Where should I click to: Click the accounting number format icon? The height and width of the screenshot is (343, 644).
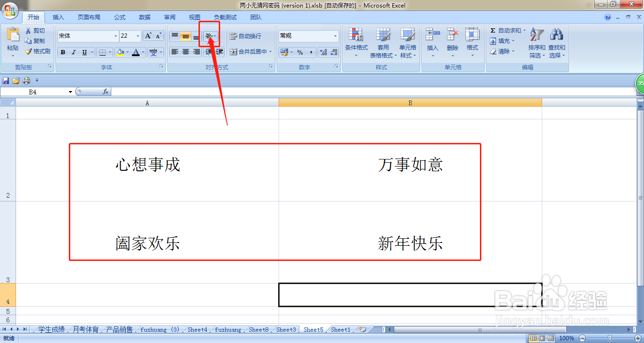[284, 52]
